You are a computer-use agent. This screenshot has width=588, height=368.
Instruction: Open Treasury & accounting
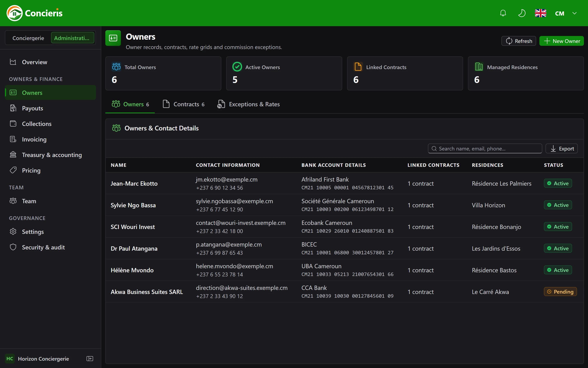51,155
